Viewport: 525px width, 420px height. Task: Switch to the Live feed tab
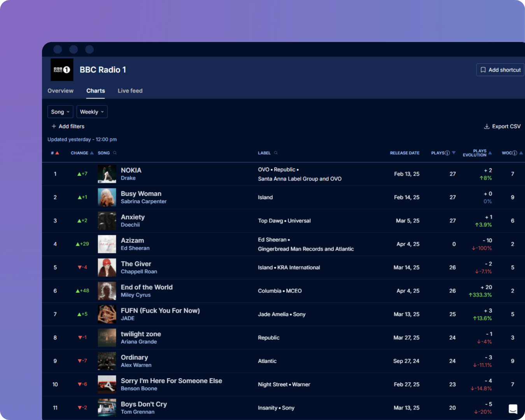coord(130,91)
